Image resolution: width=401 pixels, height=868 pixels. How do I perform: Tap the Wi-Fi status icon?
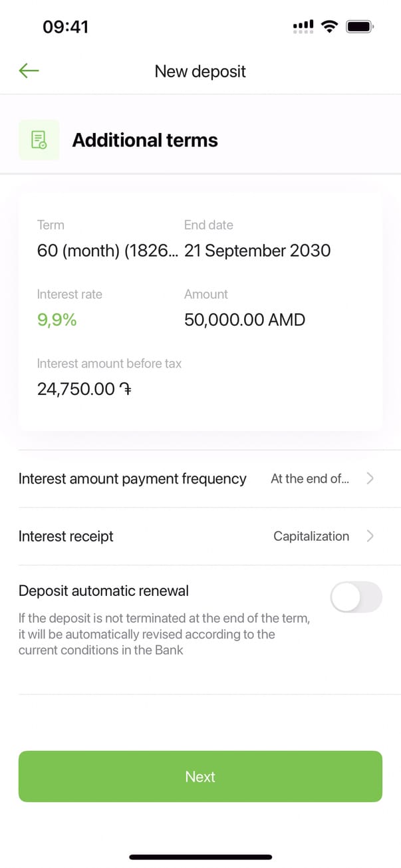point(329,27)
